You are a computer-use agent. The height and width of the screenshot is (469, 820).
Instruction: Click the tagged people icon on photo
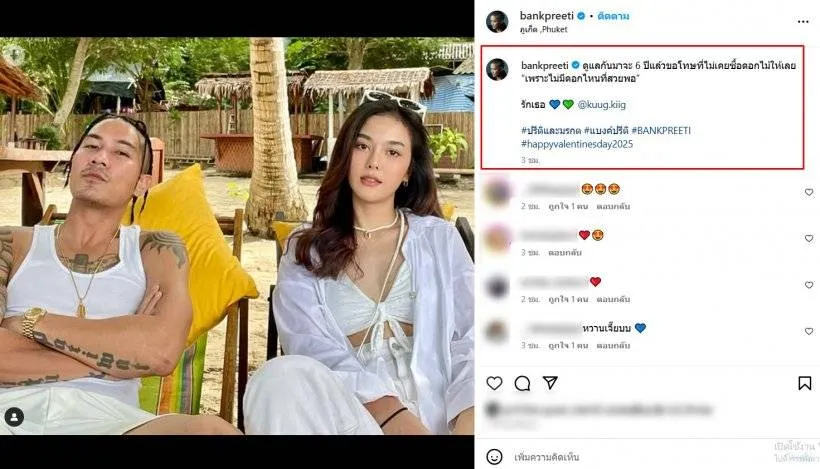tap(14, 417)
